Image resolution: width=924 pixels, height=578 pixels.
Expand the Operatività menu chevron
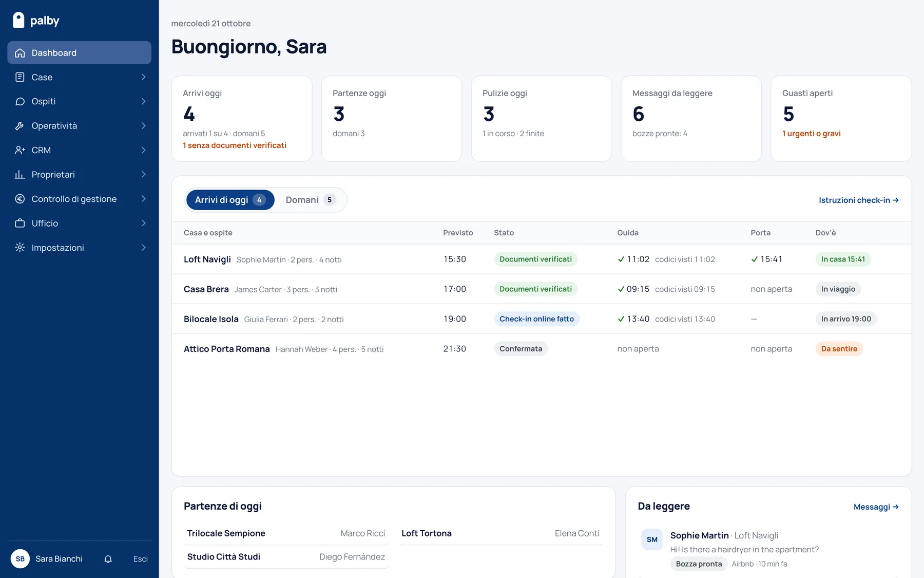pyautogui.click(x=143, y=126)
